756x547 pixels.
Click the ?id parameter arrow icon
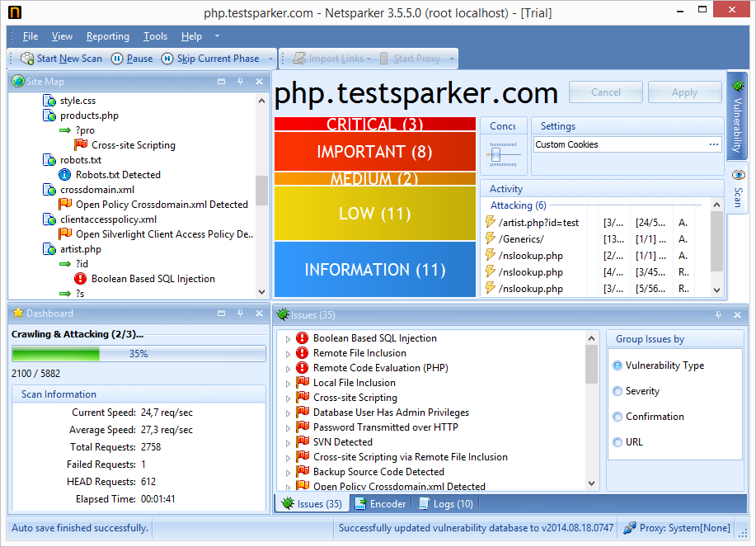tap(65, 264)
